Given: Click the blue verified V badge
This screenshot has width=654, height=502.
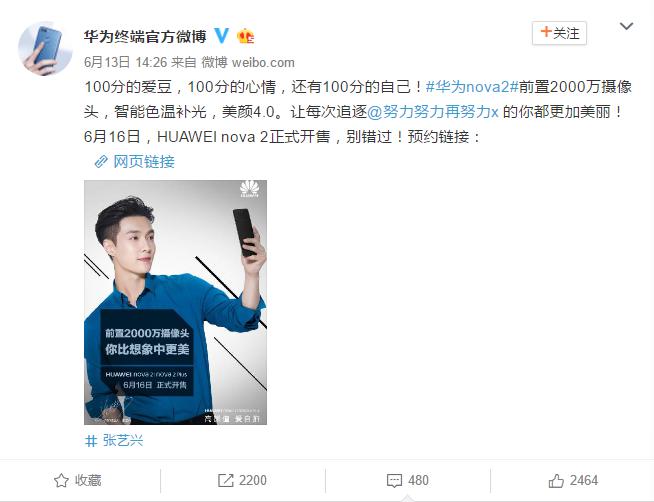Looking at the screenshot, I should tap(222, 36).
